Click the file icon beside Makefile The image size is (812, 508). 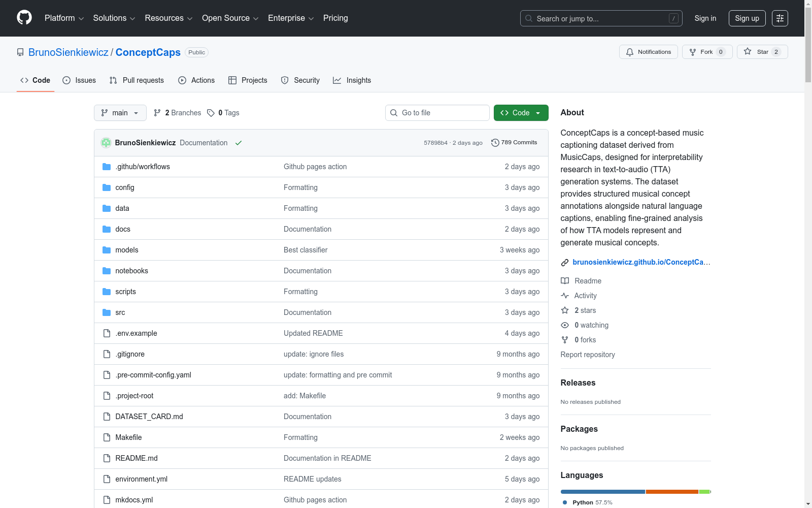tap(107, 437)
